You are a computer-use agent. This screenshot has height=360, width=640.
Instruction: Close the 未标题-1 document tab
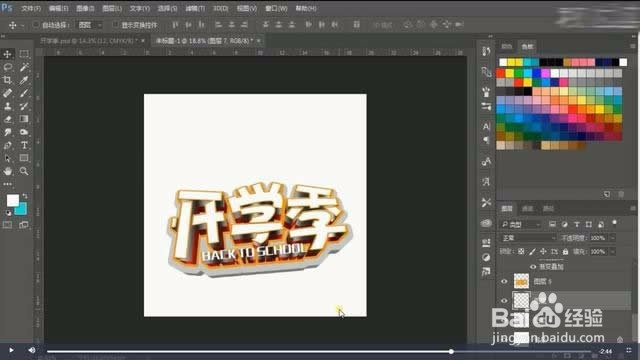pyautogui.click(x=258, y=41)
